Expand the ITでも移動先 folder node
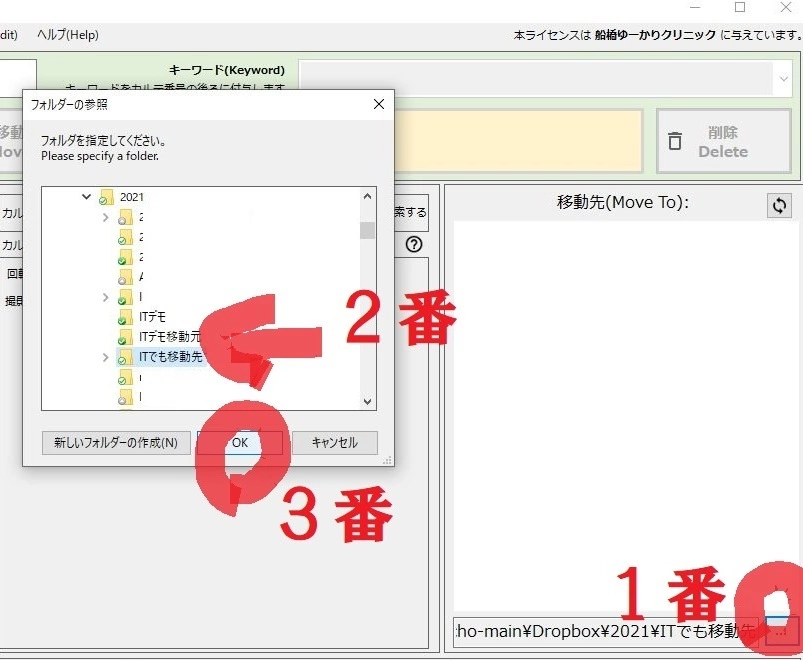Image resolution: width=803 pixels, height=660 pixels. [106, 357]
